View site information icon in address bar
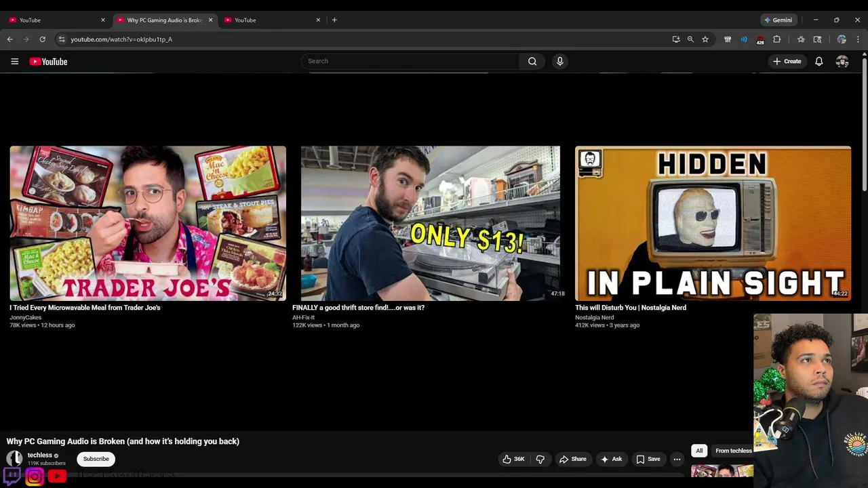 pyautogui.click(x=62, y=39)
